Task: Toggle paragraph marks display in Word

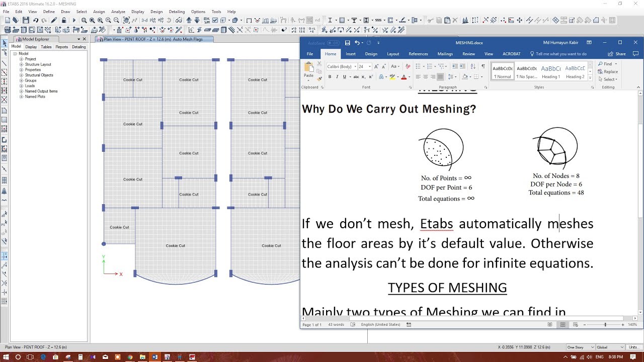Action: click(x=484, y=66)
